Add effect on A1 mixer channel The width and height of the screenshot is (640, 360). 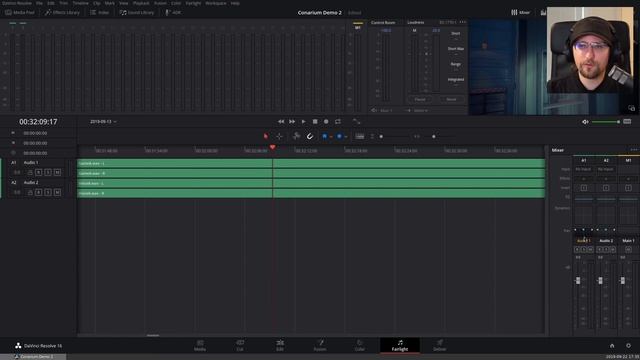pos(583,179)
